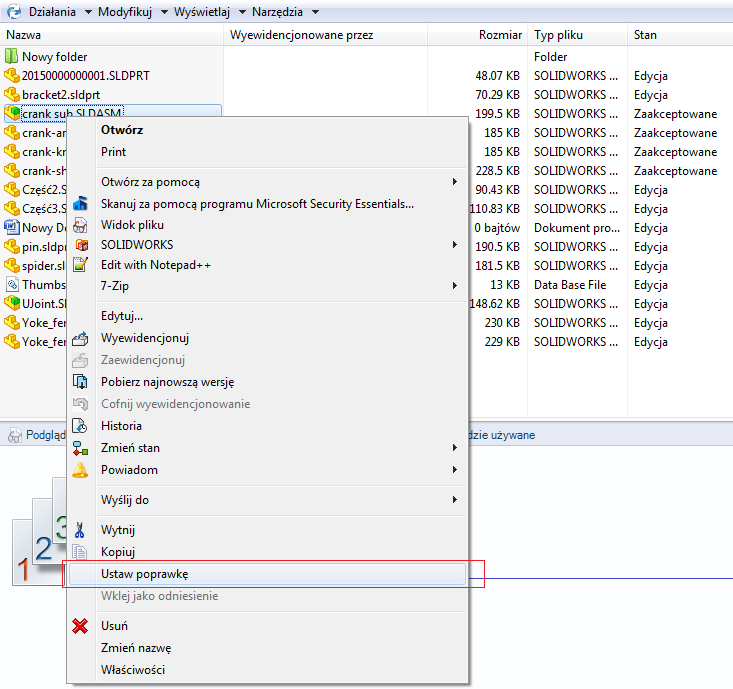Click the Historia clock document icon
Screen dimensions: 733x689
click(81, 426)
